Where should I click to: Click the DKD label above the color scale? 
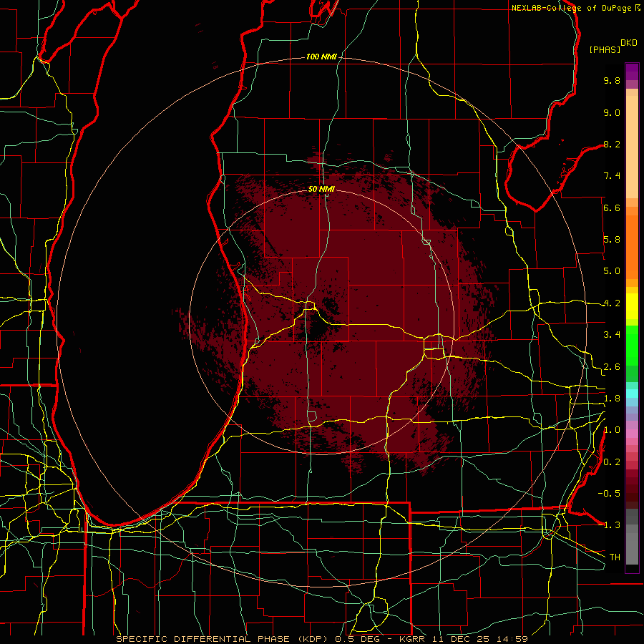[629, 43]
